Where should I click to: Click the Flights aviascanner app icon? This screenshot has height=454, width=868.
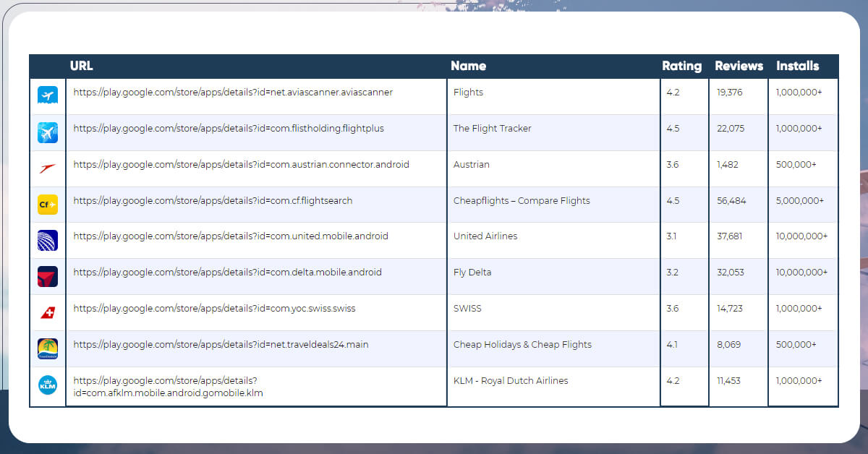click(48, 96)
